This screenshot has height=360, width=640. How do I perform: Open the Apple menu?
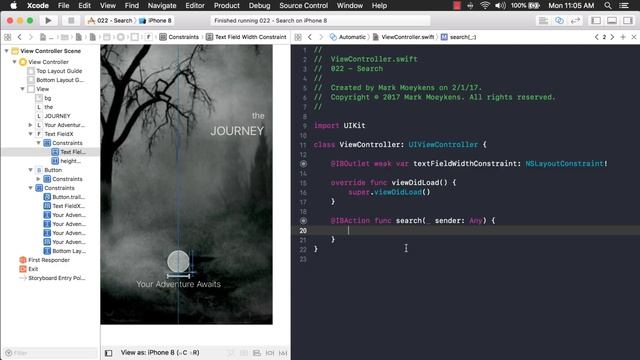(x=13, y=6)
